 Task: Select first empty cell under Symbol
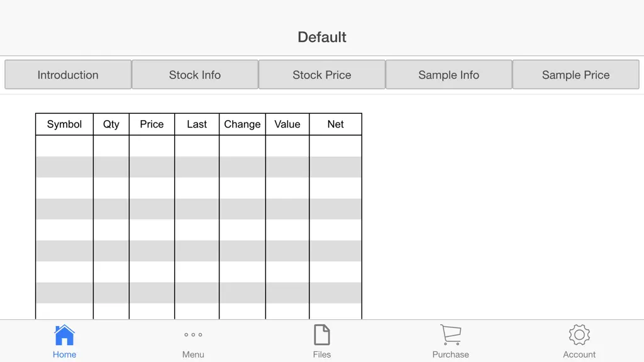pos(65,146)
